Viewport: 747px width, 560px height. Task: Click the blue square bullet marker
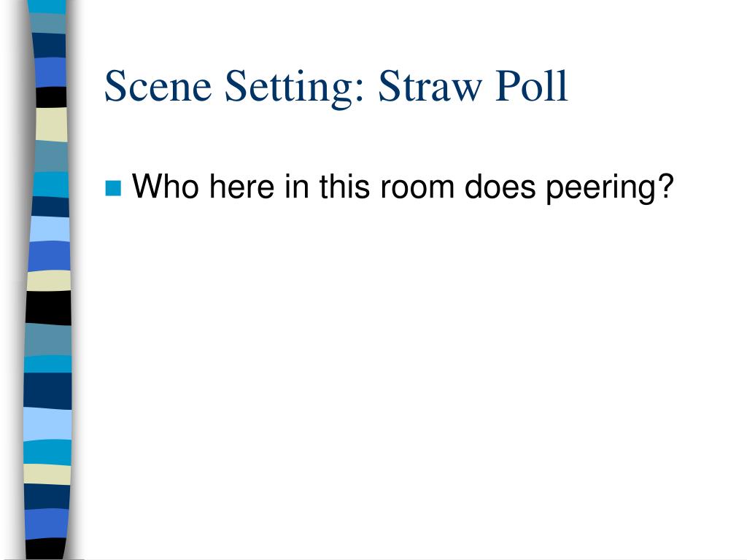113,188
